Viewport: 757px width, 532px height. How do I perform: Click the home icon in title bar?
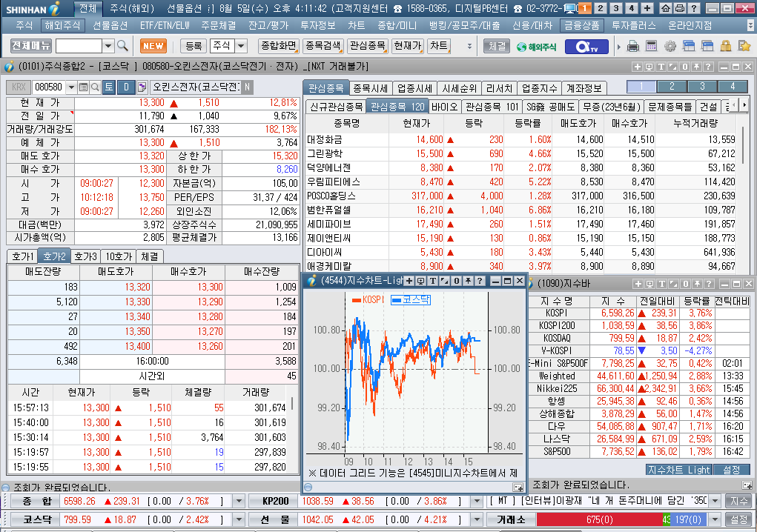666,8
